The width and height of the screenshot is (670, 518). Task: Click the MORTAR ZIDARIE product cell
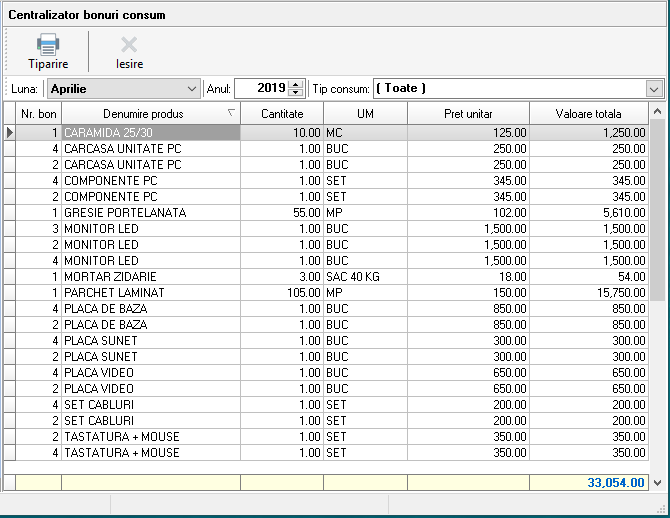pos(150,277)
